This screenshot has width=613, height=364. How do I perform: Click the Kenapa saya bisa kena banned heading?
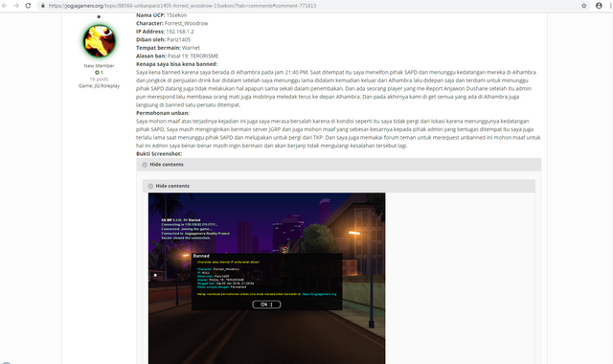(x=176, y=64)
